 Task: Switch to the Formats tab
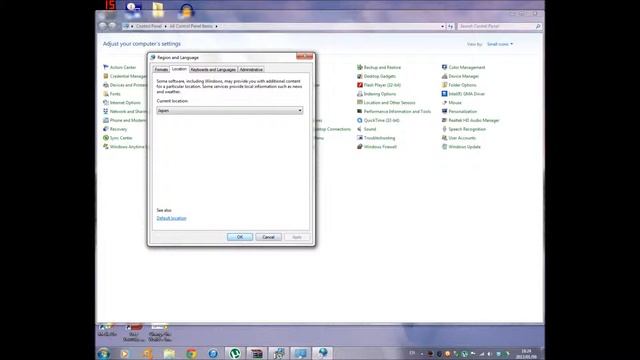click(x=161, y=70)
